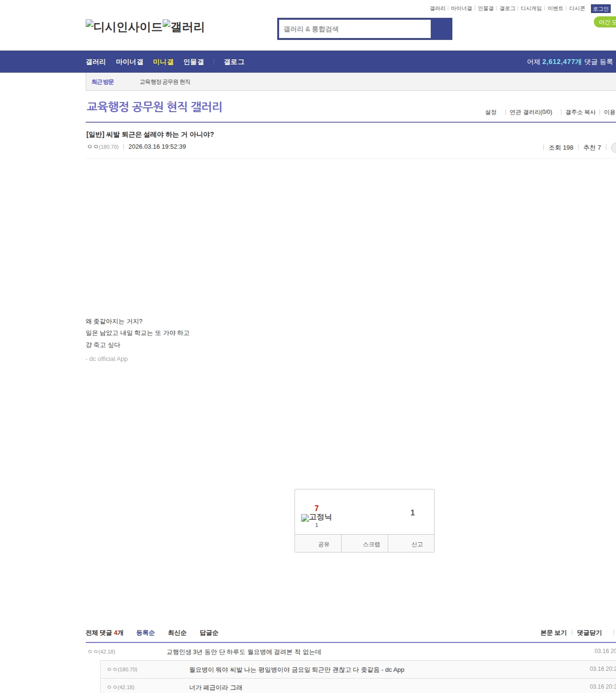Click the DCInside logo image
Viewport: 616px width, 693px height.
(x=124, y=26)
